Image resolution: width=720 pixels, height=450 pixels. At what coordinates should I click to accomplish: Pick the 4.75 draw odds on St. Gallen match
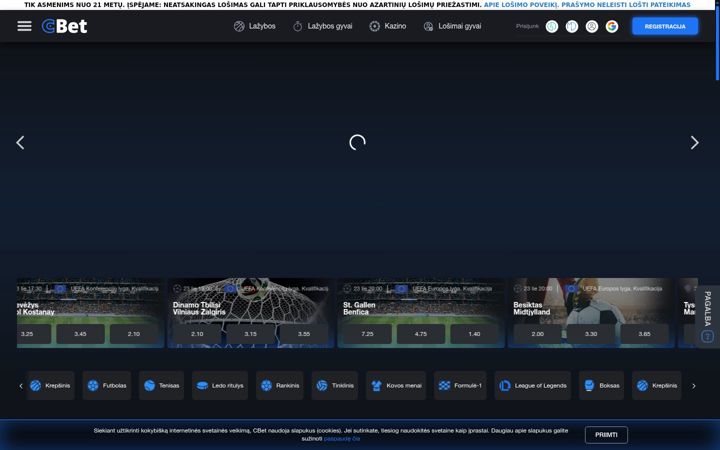[421, 334]
